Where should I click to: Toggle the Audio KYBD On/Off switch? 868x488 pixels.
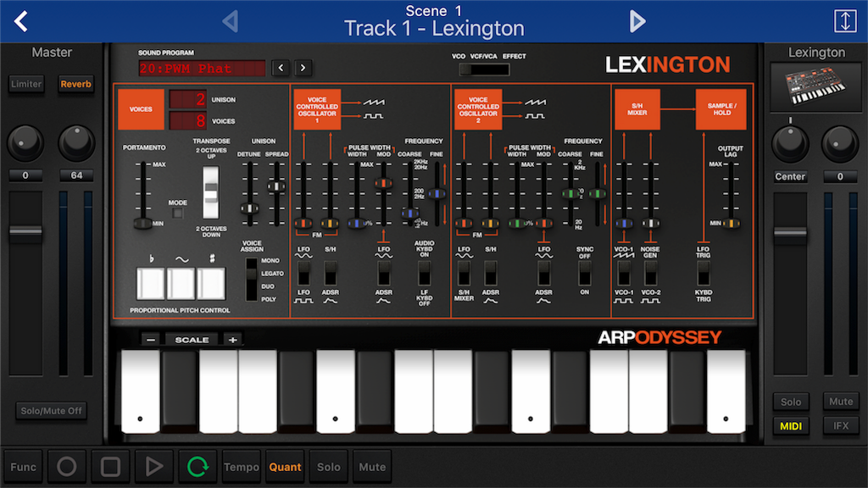(x=424, y=274)
